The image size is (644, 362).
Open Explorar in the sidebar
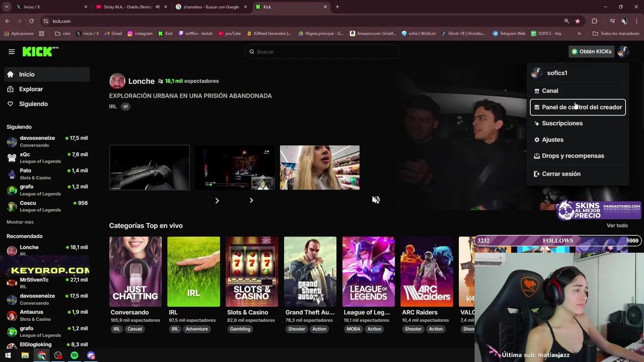[47, 89]
